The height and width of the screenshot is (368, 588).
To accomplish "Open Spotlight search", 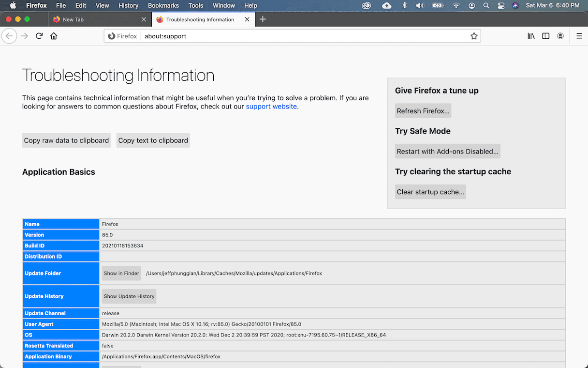I will (x=486, y=5).
